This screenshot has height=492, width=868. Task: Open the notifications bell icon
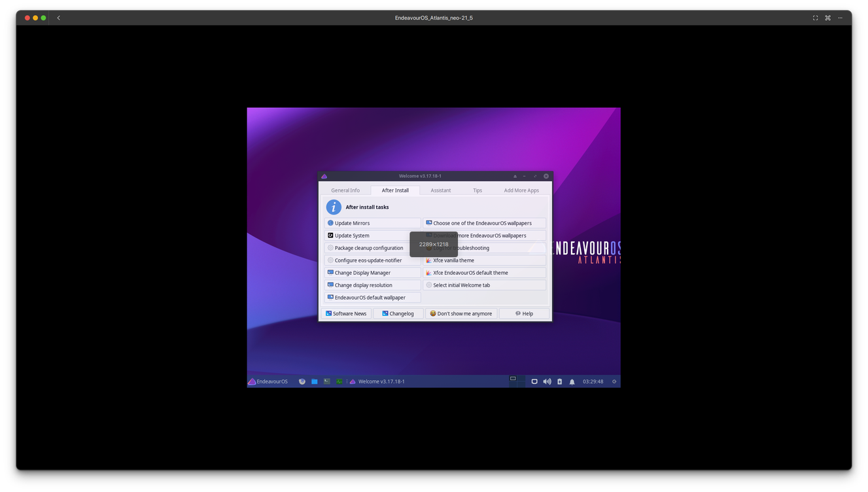[x=572, y=381]
